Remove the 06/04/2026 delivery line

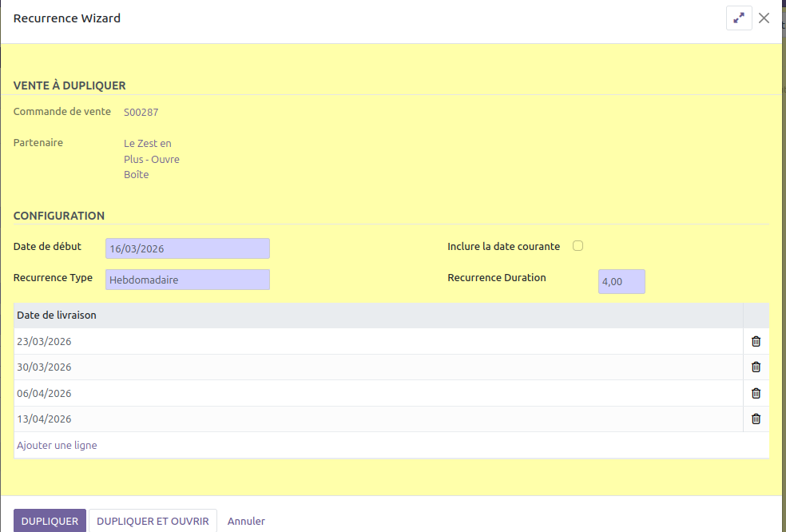coord(756,393)
